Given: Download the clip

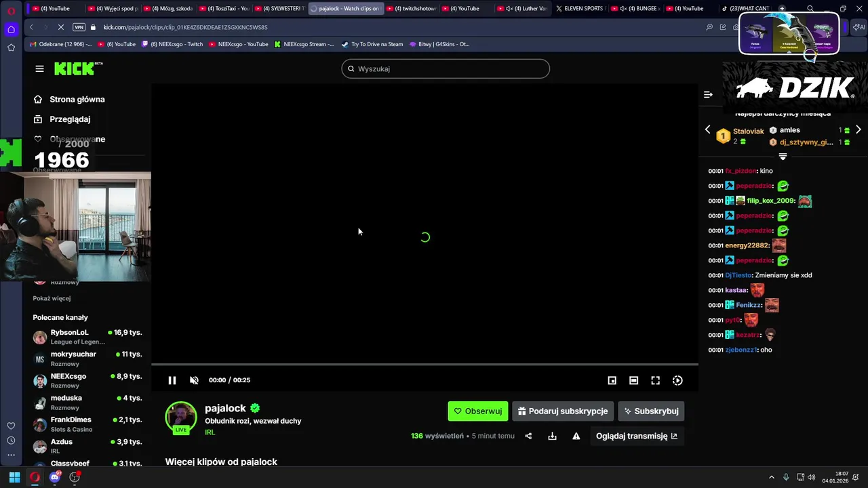Looking at the screenshot, I should 552,436.
